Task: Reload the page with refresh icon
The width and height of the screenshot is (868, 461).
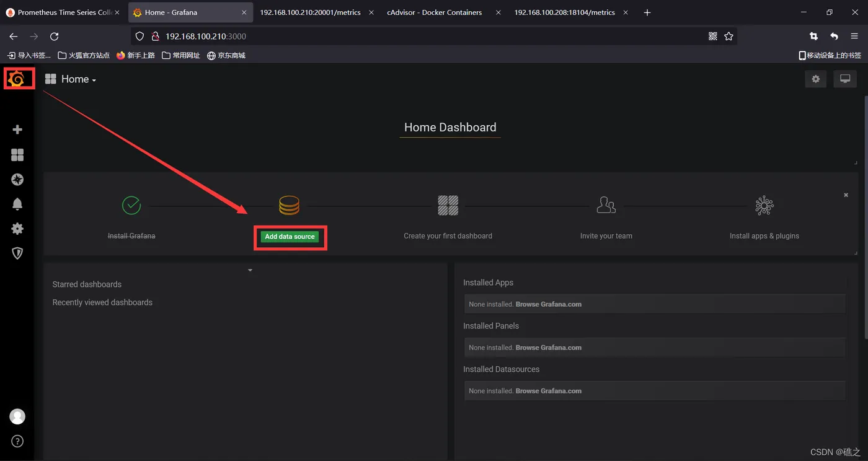Action: click(x=54, y=37)
